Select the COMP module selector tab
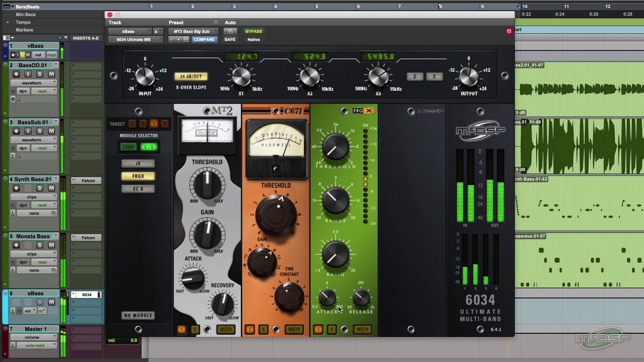The height and width of the screenshot is (362, 644). pyautogui.click(x=128, y=147)
